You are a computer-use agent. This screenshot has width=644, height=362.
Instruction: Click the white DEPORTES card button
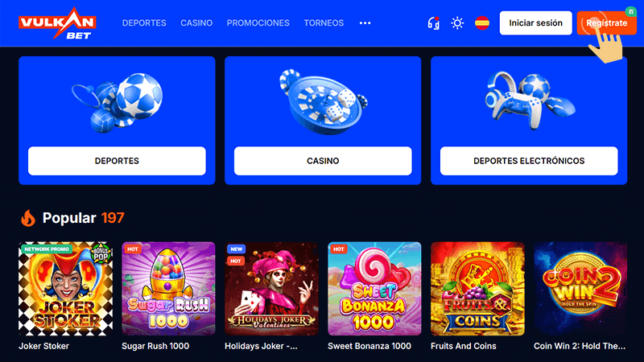pos(117,161)
